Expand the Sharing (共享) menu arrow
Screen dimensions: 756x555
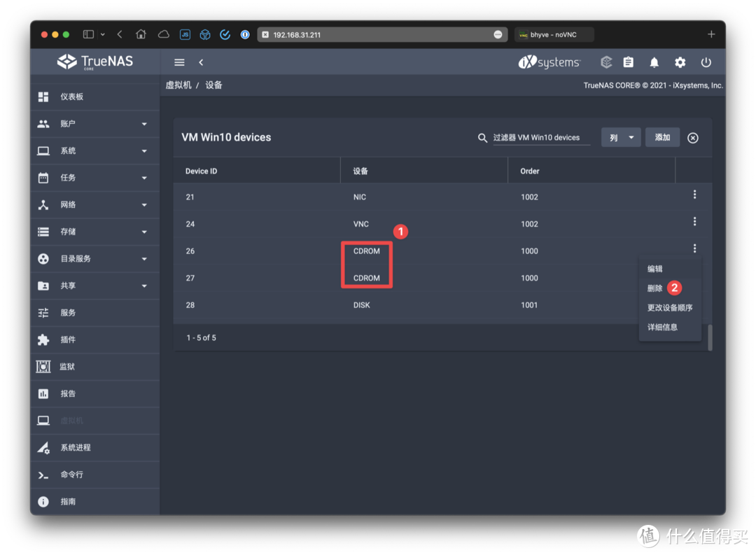click(x=144, y=286)
